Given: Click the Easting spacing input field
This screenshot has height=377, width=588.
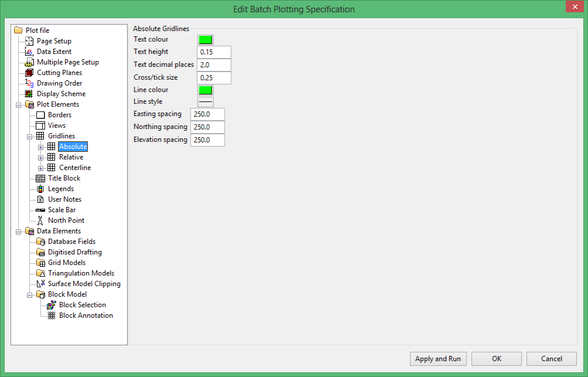Looking at the screenshot, I should 208,114.
